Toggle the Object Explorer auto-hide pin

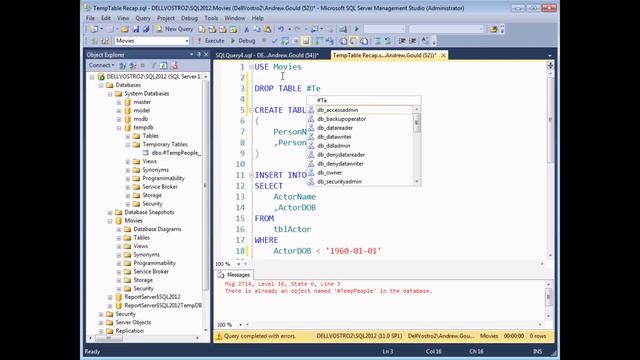click(199, 54)
